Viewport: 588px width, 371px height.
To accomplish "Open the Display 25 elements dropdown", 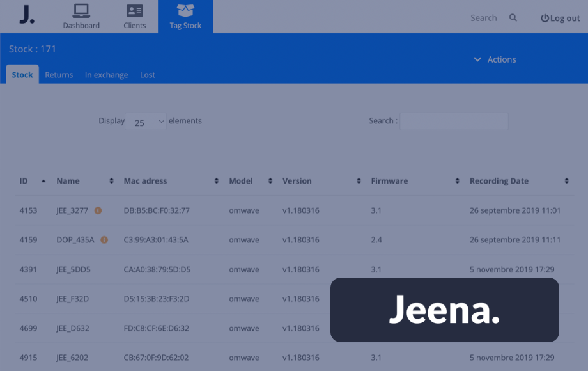I will click(x=146, y=122).
